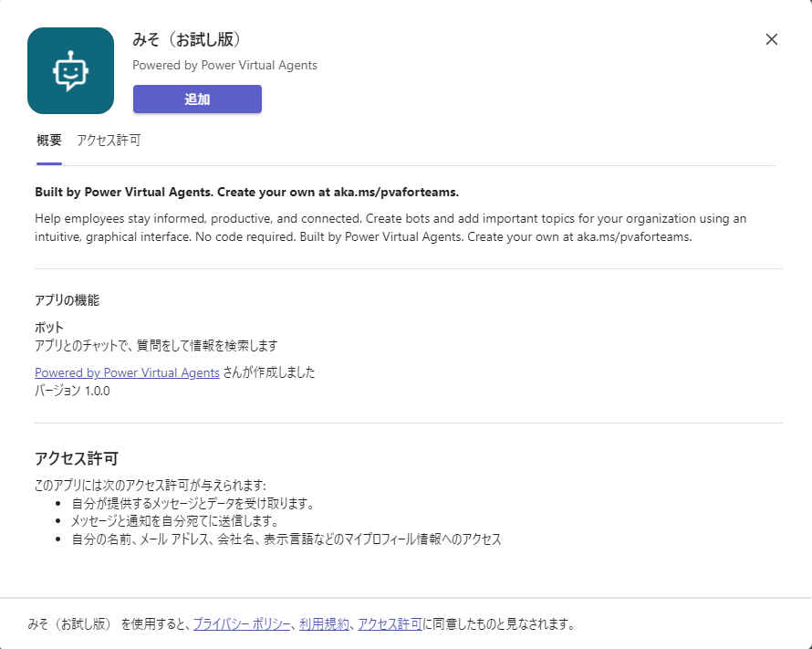Click the bold Built by Power Virtual Agents heading
This screenshot has height=649, width=812.
(247, 193)
